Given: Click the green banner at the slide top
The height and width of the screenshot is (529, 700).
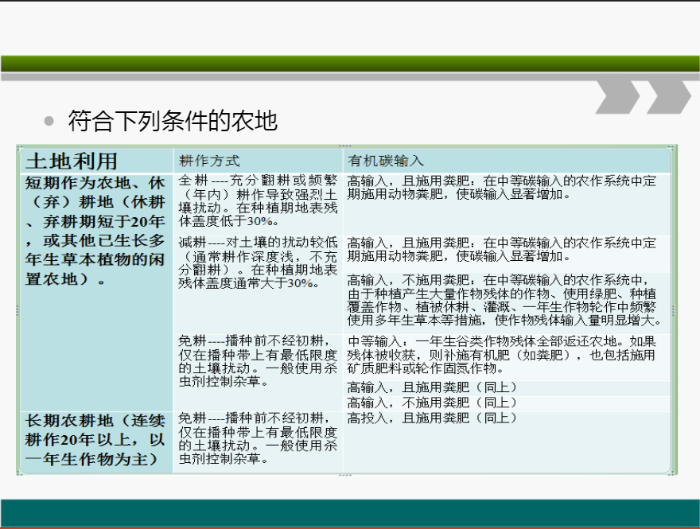Looking at the screenshot, I should click(350, 65).
